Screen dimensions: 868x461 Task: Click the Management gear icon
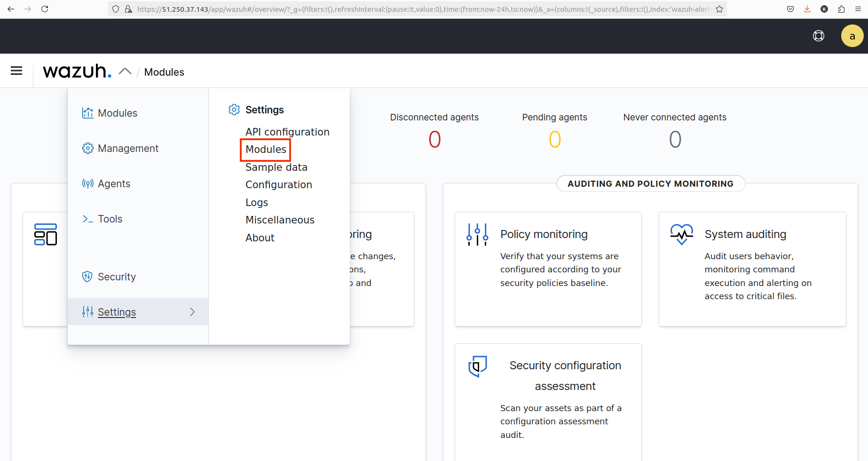point(87,148)
